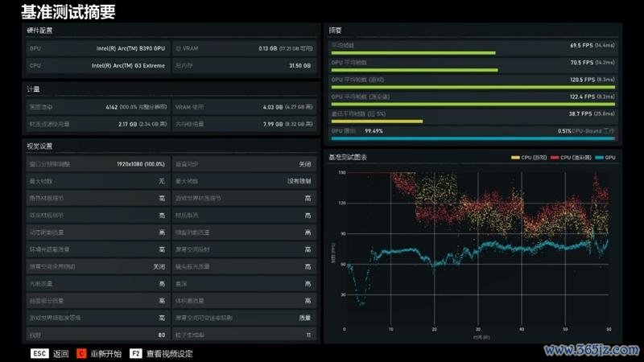Click Intel(R) Arc(TM) G3 Extreme value

[x=128, y=66]
